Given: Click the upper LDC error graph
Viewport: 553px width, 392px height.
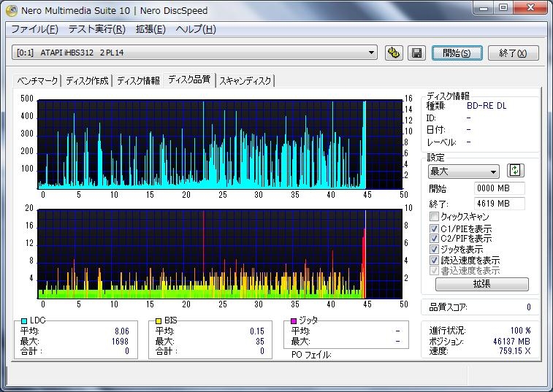Looking at the screenshot, I should click(220, 145).
